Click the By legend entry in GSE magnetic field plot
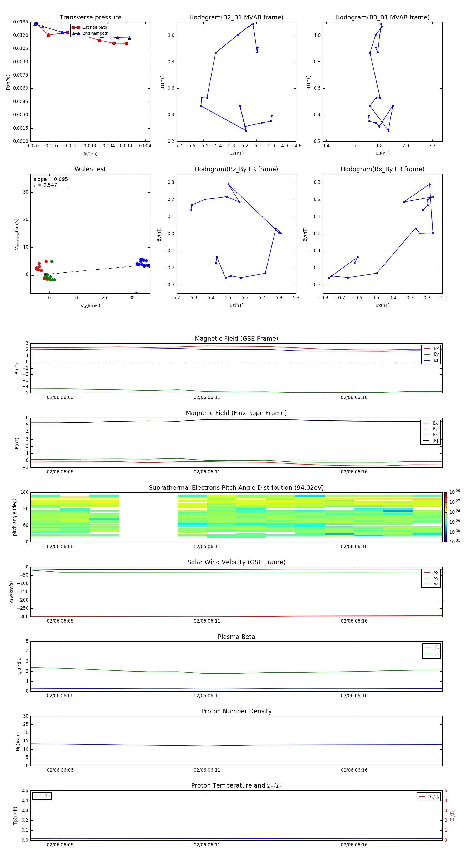 pyautogui.click(x=431, y=354)
